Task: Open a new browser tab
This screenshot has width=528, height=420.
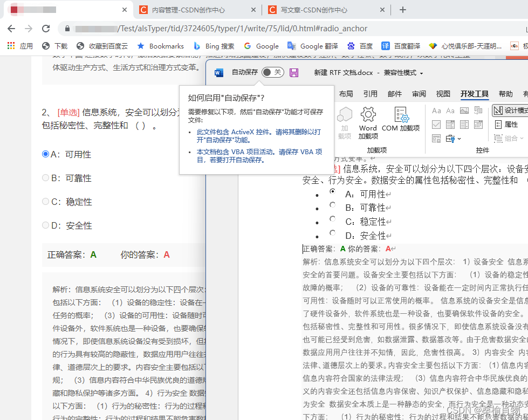Action: coord(403,10)
